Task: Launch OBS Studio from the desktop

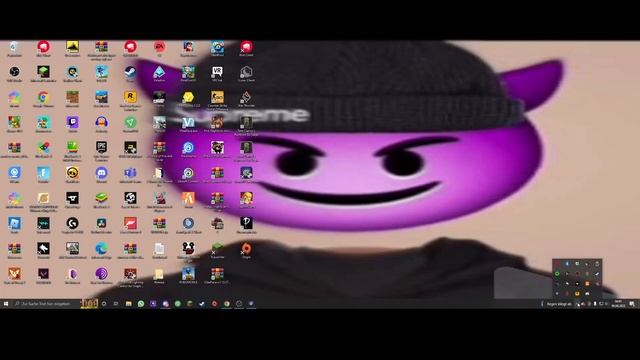Action: [x=14, y=74]
